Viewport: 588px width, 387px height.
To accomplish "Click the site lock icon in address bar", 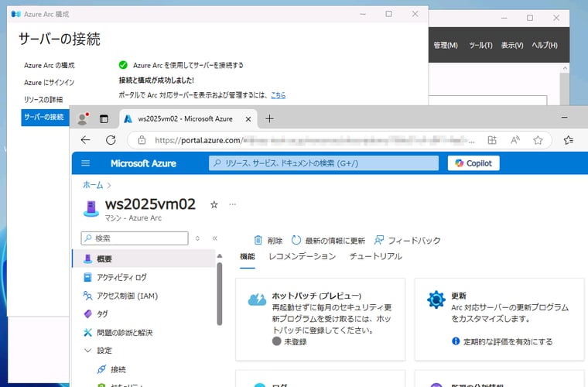I will click(x=142, y=140).
